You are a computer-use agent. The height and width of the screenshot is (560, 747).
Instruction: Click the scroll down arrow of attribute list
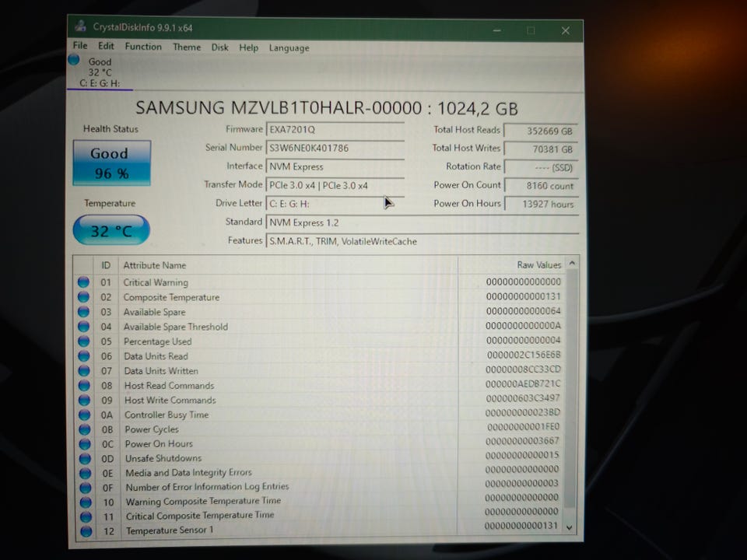point(569,527)
